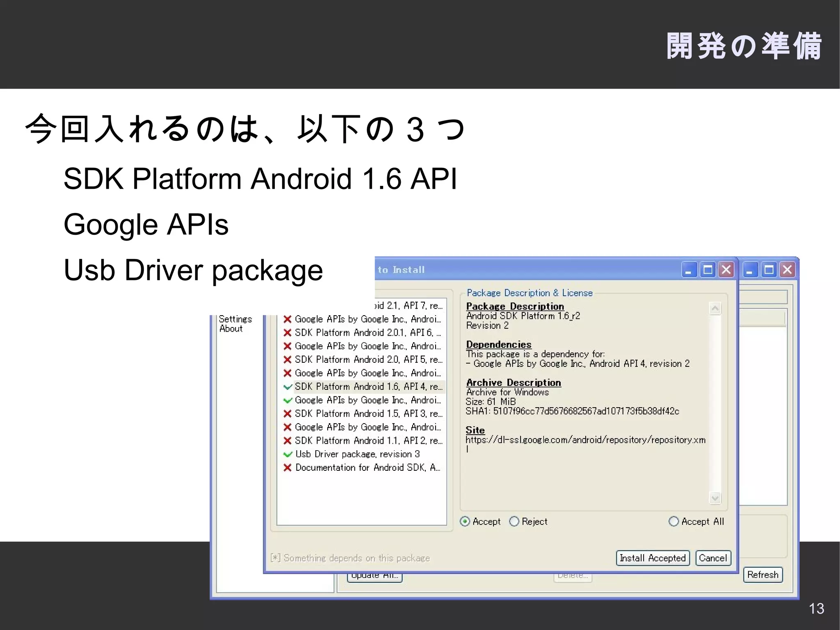This screenshot has width=840, height=630.
Task: Click green check beside SDK Platform Android 1.6
Action: pyautogui.click(x=288, y=387)
